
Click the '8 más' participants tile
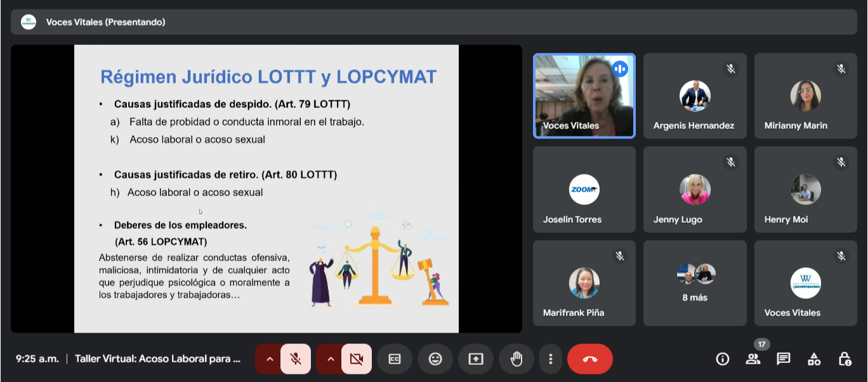695,283
